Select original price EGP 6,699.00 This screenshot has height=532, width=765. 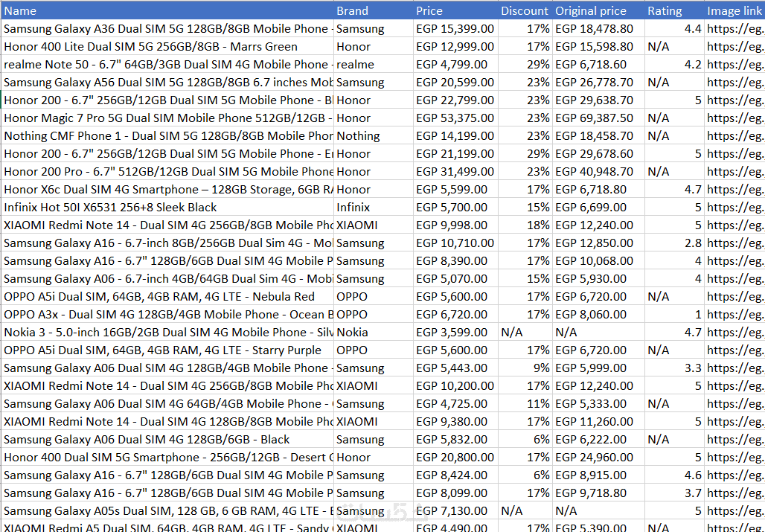[598, 208]
